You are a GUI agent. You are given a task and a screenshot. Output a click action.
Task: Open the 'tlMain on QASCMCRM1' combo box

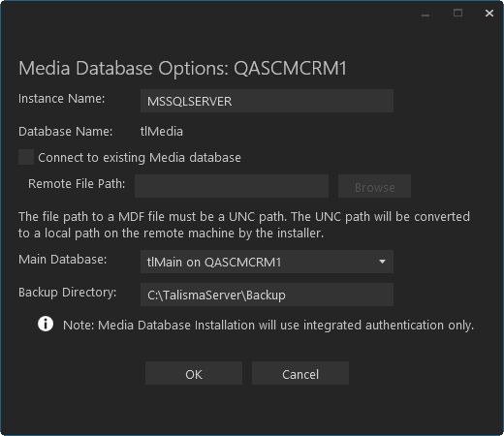click(x=267, y=262)
